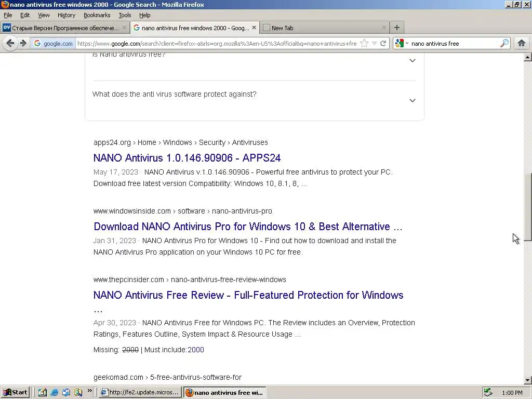This screenshot has height=399, width=532.
Task: Open the search engine selector dropdown
Action: click(402, 44)
